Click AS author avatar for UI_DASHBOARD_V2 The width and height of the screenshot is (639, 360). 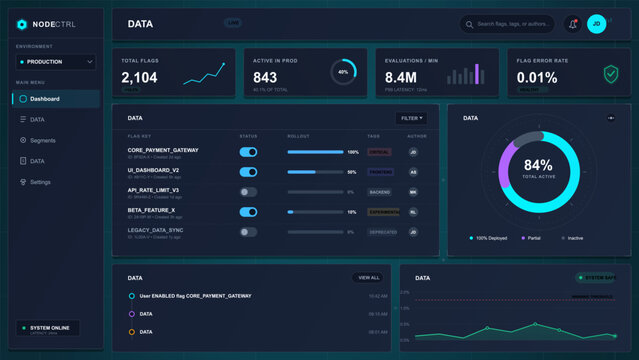[x=413, y=172]
